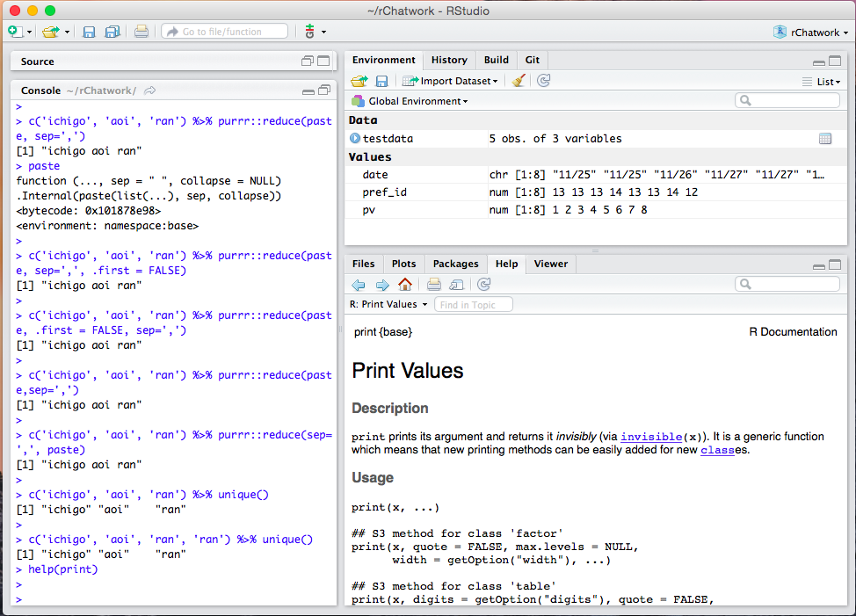Restore the Source pane with double-window icon
This screenshot has width=856, height=616.
click(308, 62)
